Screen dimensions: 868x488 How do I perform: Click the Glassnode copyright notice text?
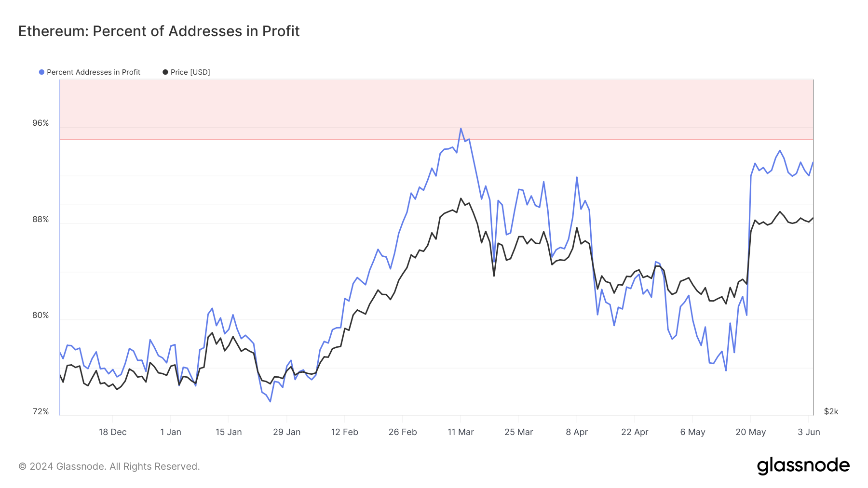[x=109, y=466]
